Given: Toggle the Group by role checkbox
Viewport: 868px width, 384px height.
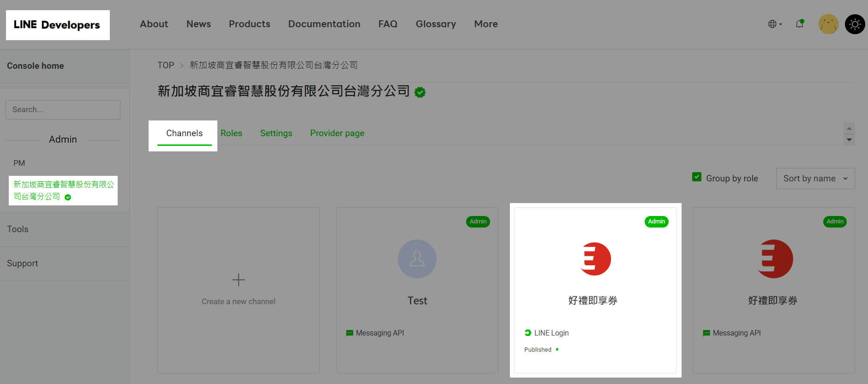Looking at the screenshot, I should click(x=697, y=177).
